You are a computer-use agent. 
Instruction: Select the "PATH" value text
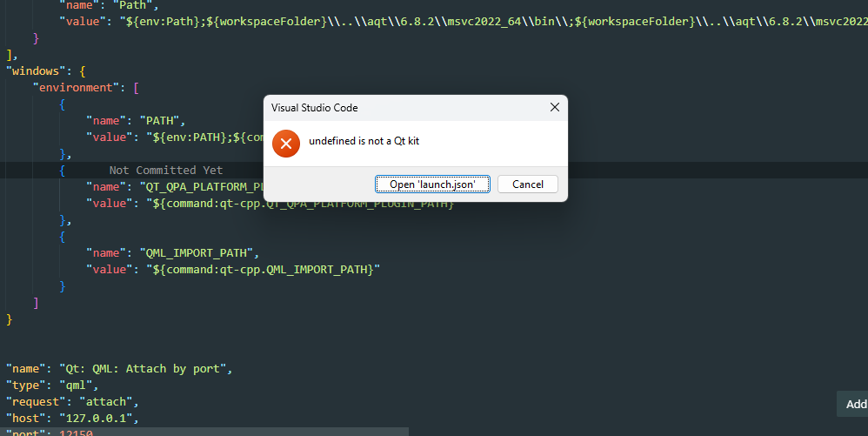point(159,121)
